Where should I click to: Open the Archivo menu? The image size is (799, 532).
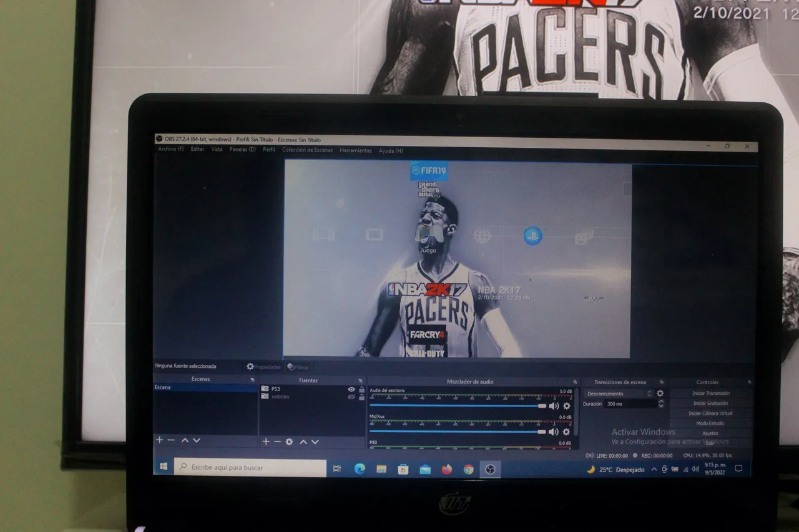170,150
